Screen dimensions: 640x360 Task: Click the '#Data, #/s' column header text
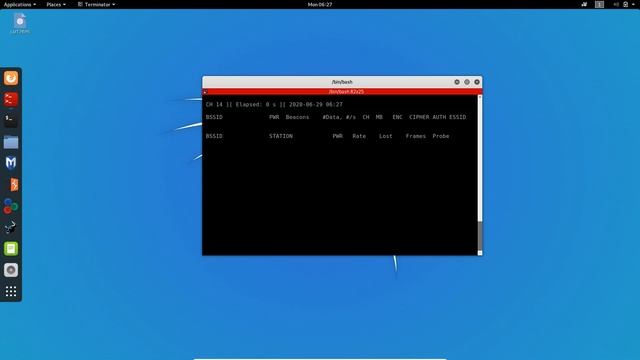click(x=339, y=117)
